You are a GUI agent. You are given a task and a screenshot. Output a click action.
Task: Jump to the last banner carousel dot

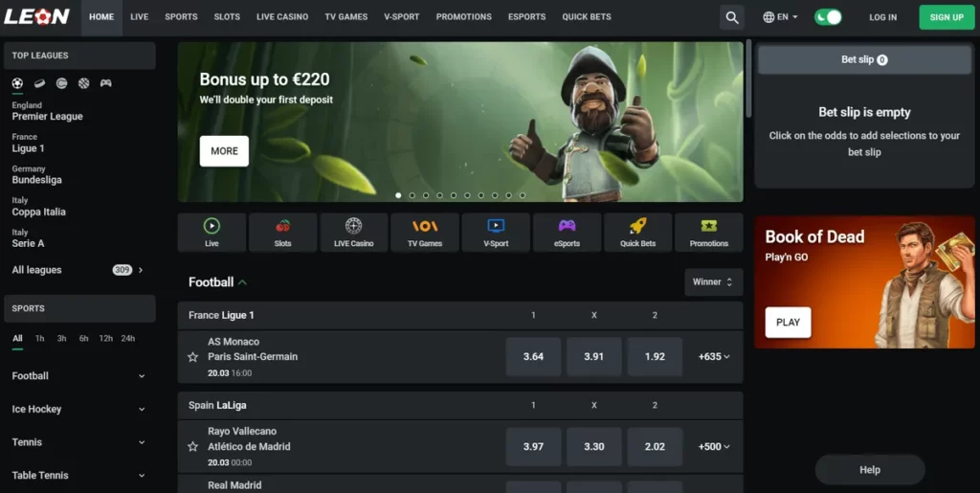(x=523, y=195)
